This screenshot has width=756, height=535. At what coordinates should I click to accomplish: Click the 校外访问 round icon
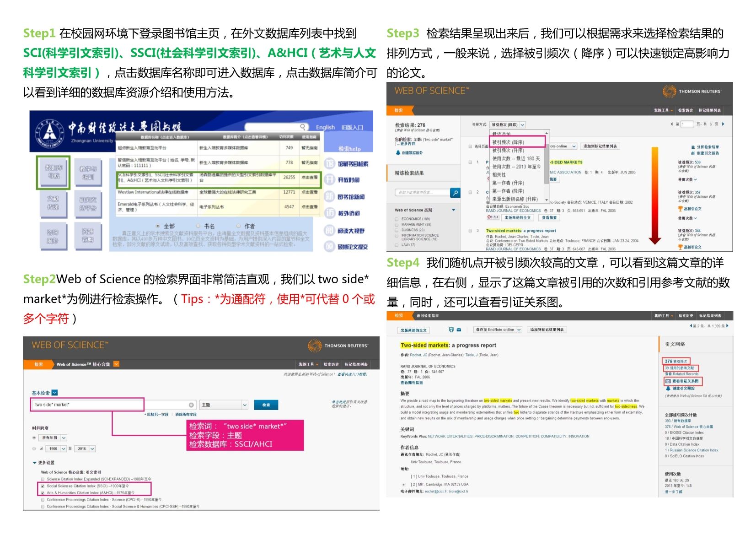click(x=330, y=213)
